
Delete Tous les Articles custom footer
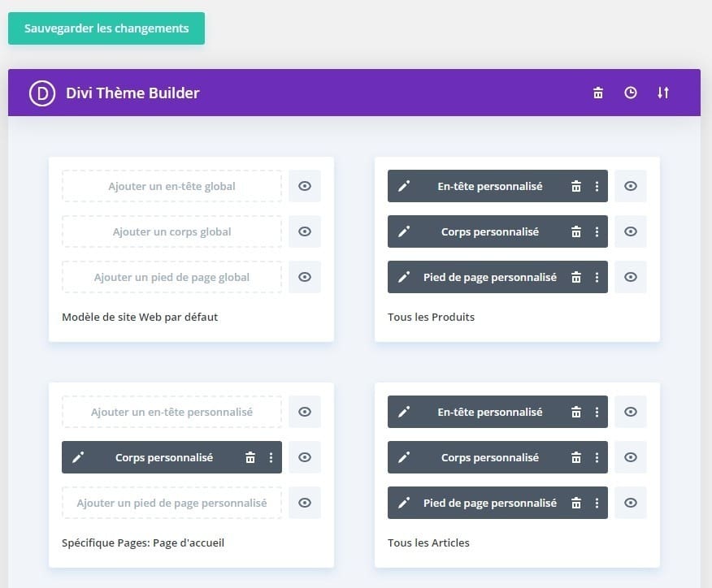point(575,503)
